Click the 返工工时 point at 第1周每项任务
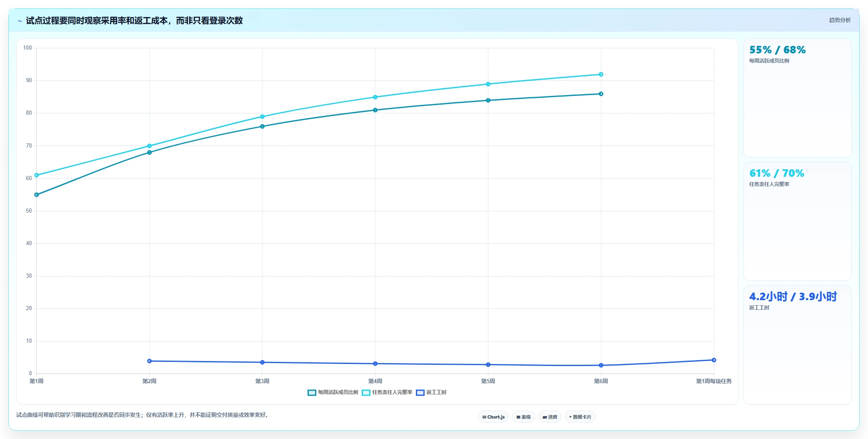 [x=714, y=360]
